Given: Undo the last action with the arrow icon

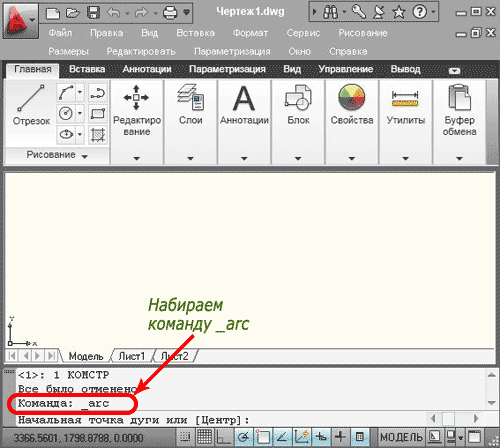Looking at the screenshot, I should (114, 13).
